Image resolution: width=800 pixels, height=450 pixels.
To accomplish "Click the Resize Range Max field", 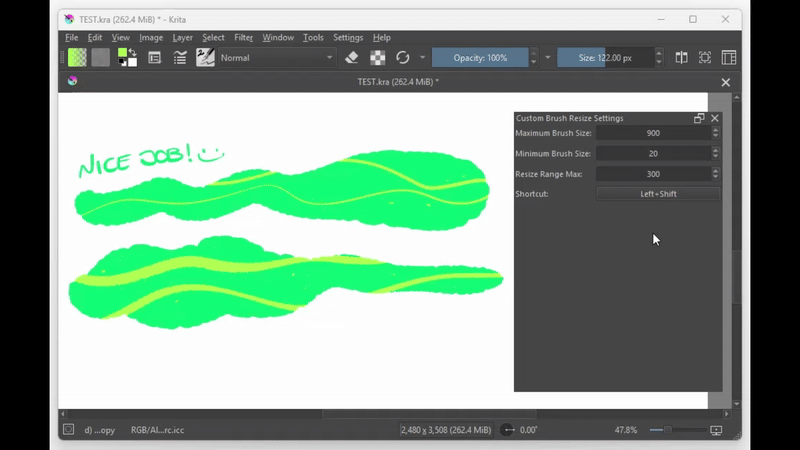I will [654, 174].
